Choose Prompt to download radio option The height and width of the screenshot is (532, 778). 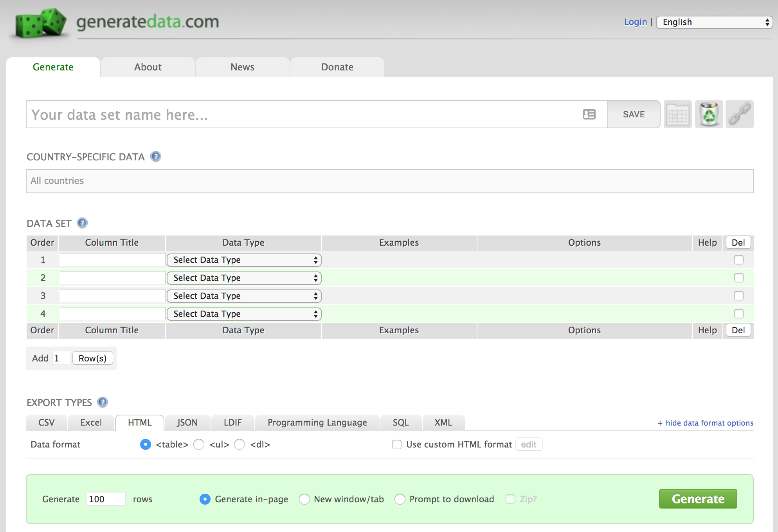[x=400, y=499]
